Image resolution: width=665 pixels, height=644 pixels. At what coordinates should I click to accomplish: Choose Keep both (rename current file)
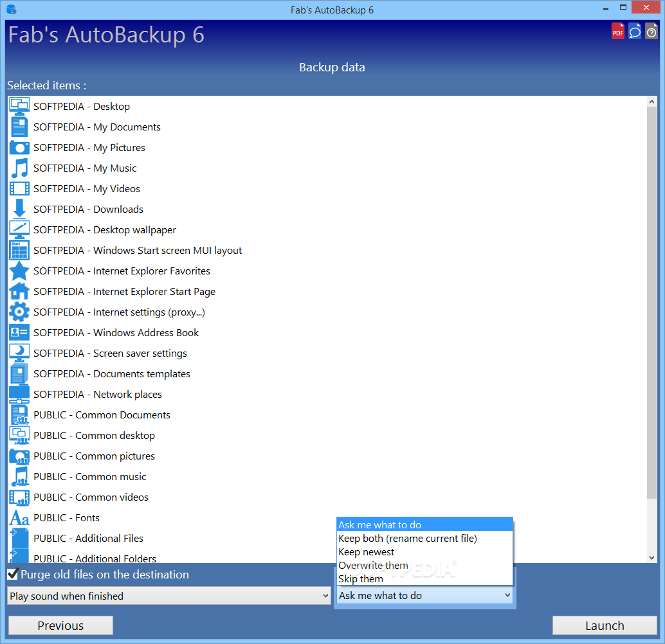coord(424,538)
